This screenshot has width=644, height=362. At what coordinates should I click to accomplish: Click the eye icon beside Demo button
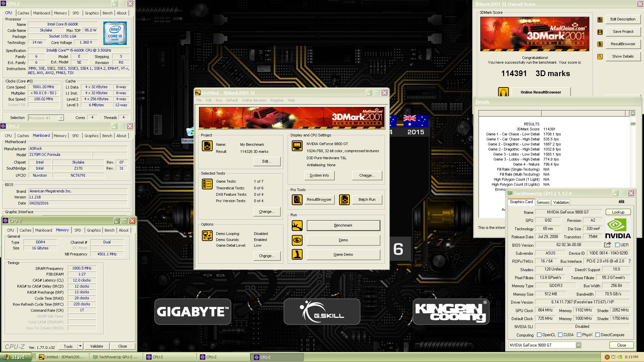click(297, 240)
